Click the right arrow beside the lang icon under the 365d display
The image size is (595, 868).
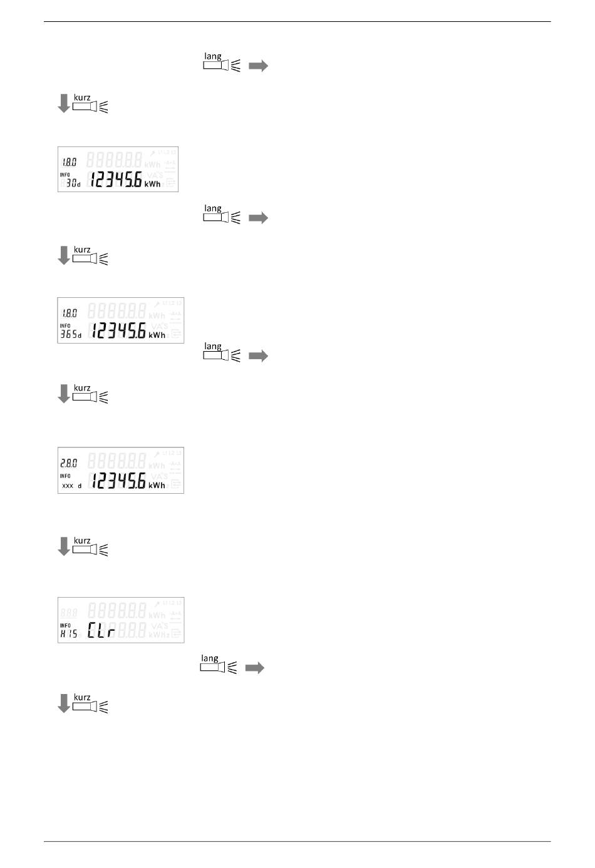[x=258, y=356]
